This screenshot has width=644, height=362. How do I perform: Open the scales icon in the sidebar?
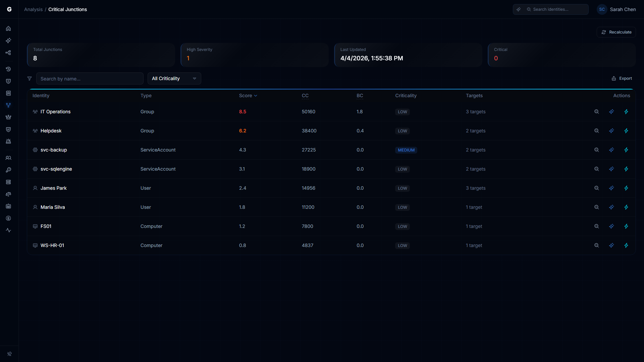point(8,194)
